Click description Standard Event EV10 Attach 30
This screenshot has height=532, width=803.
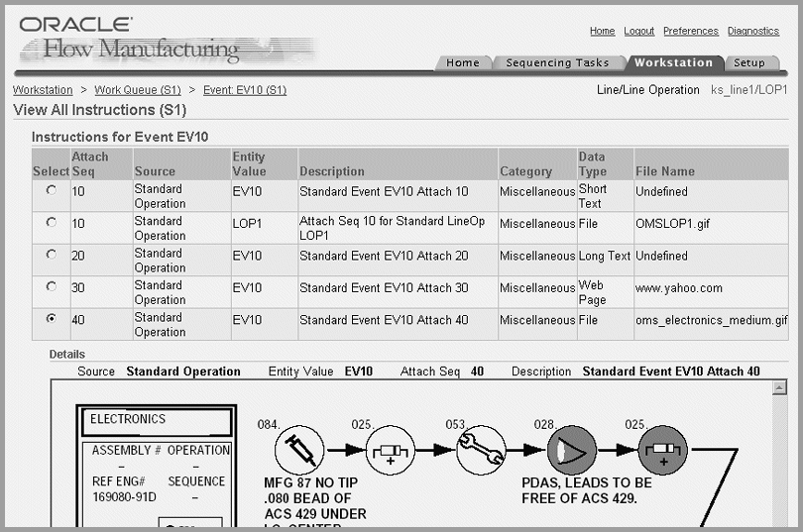pos(384,288)
